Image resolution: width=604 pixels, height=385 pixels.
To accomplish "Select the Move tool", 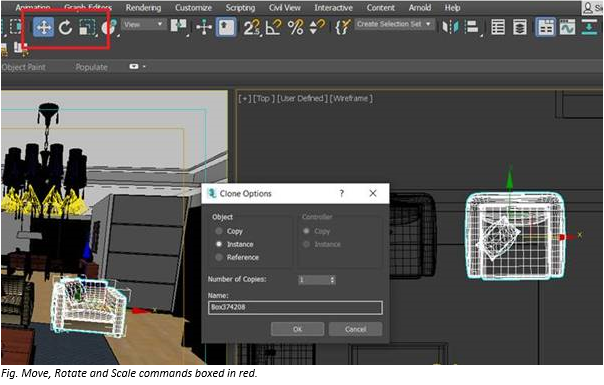I will click(x=44, y=27).
